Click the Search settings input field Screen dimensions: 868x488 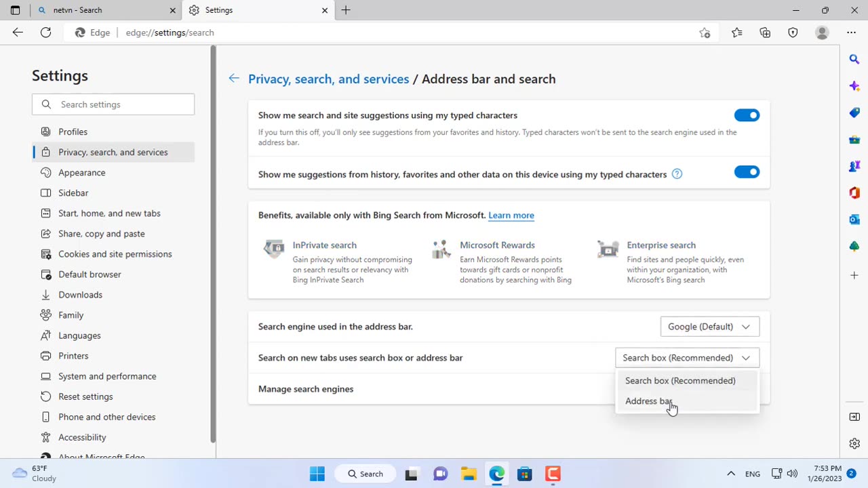coord(113,104)
